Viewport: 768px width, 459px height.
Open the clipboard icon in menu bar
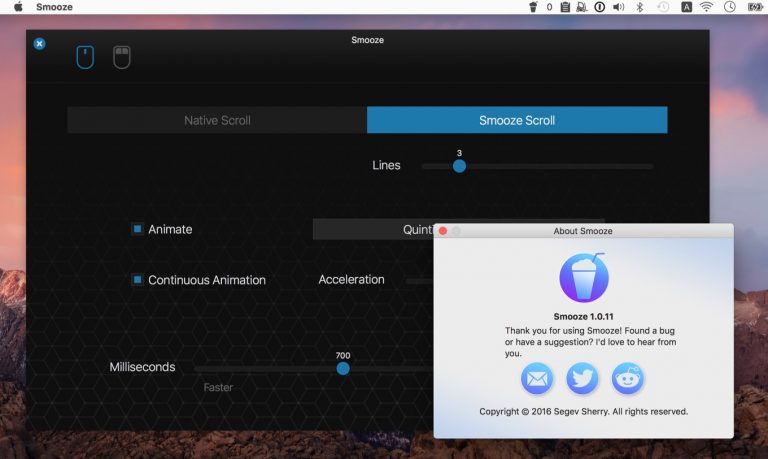coord(565,7)
